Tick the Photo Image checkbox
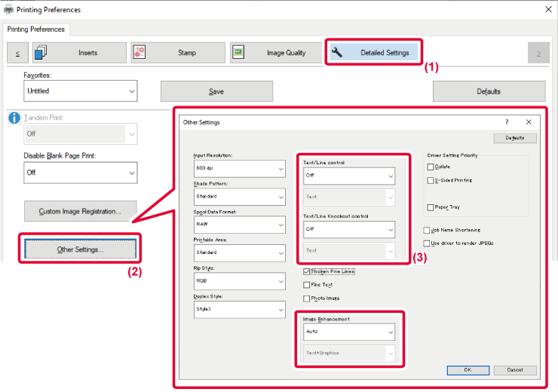 306,299
